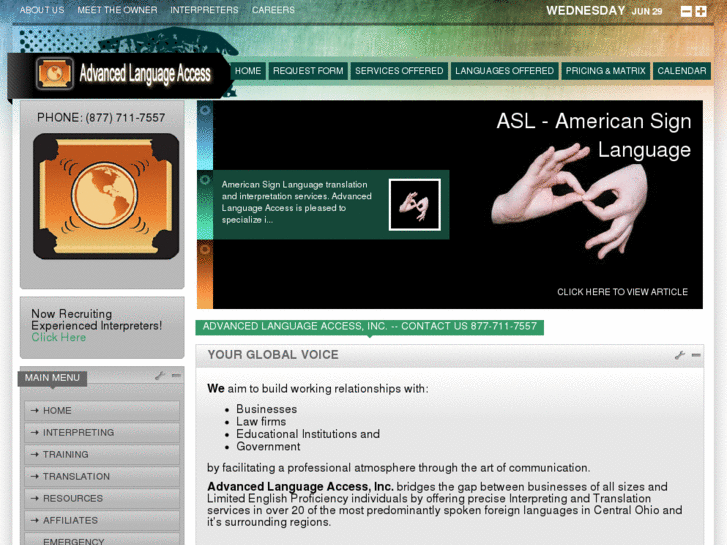727x545 pixels.
Task: Click the Advanced Language Access logo icon
Action: [x=55, y=73]
